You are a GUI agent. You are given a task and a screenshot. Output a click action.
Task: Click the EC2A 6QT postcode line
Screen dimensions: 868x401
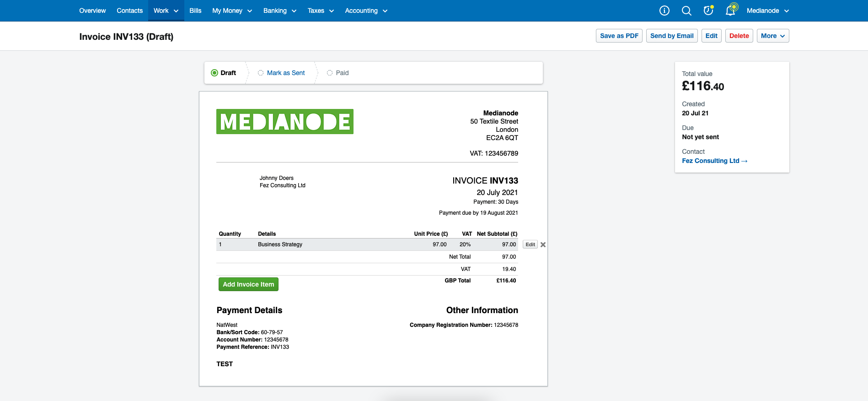click(502, 138)
